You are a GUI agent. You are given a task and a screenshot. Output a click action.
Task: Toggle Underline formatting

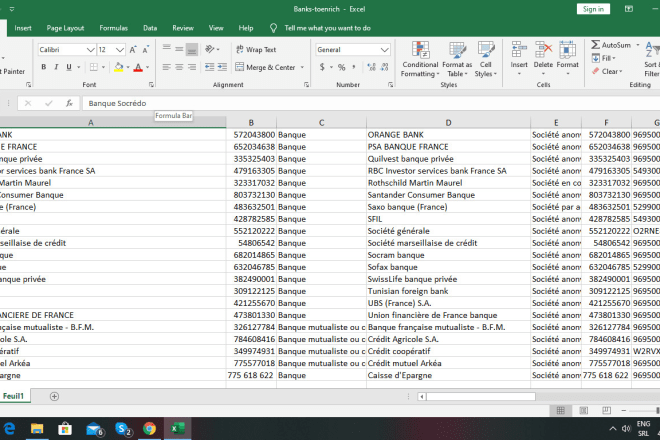[x=69, y=67]
